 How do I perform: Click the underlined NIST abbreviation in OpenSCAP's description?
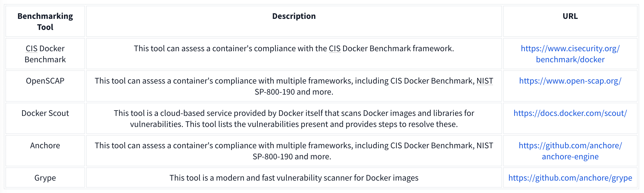[x=485, y=81]
